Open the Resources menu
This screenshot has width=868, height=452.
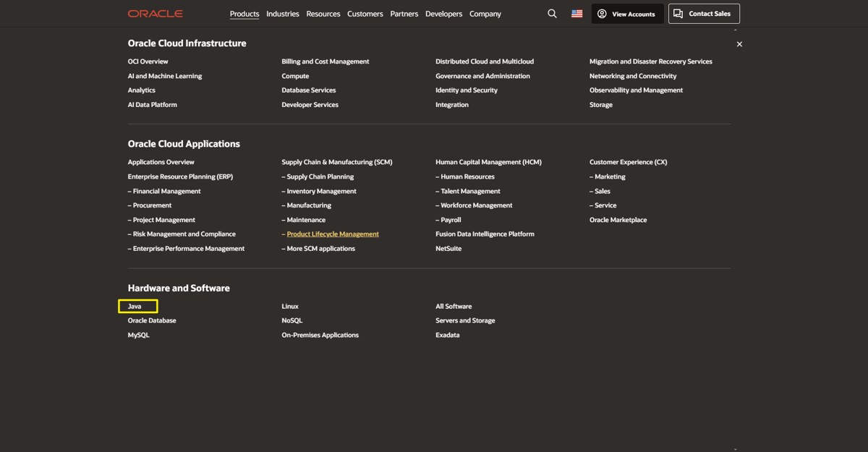(x=323, y=14)
